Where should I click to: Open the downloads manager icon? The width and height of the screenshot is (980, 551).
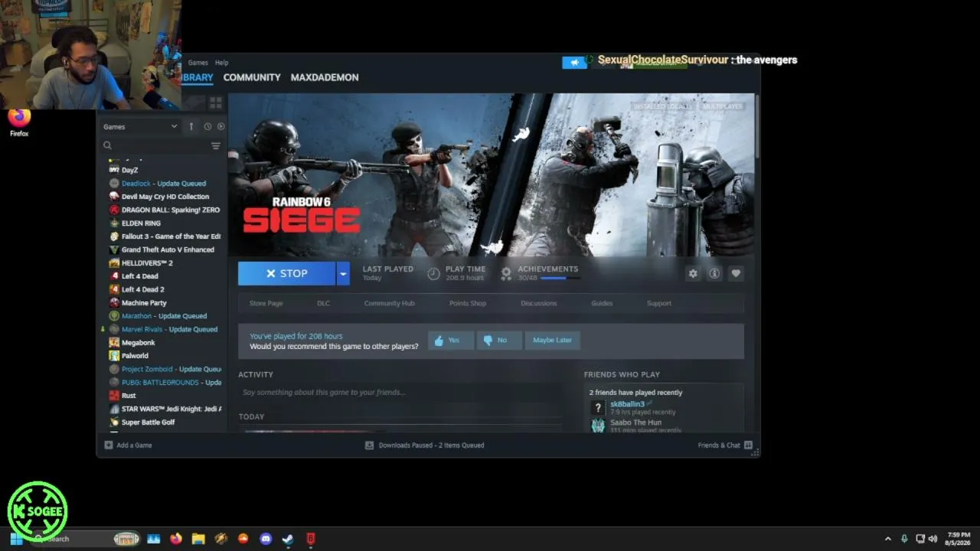369,445
